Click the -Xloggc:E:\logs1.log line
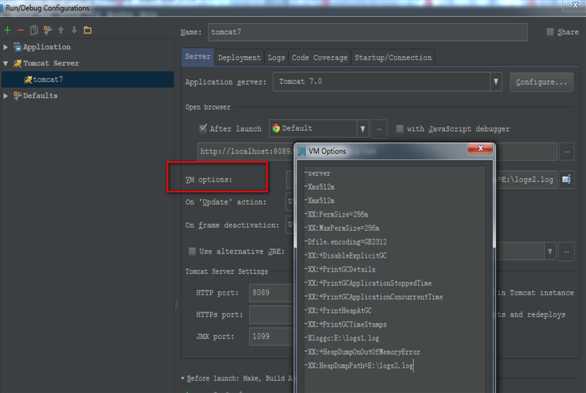Screen dimensions: 586x393 (342, 338)
